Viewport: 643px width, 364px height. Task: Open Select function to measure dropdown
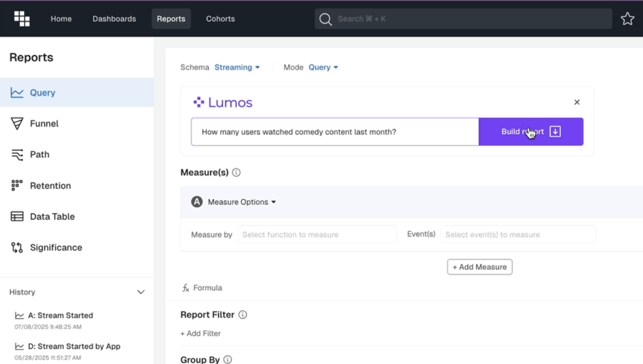(x=317, y=235)
